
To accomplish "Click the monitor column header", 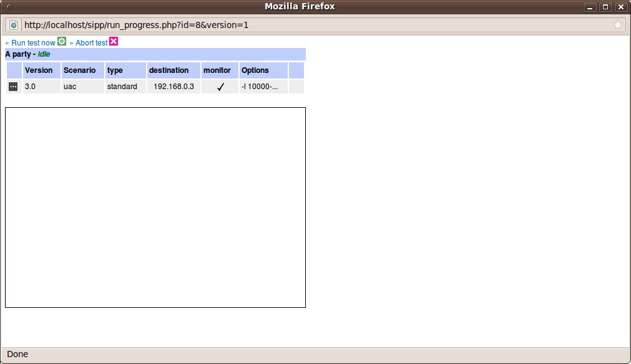I will click(x=220, y=70).
